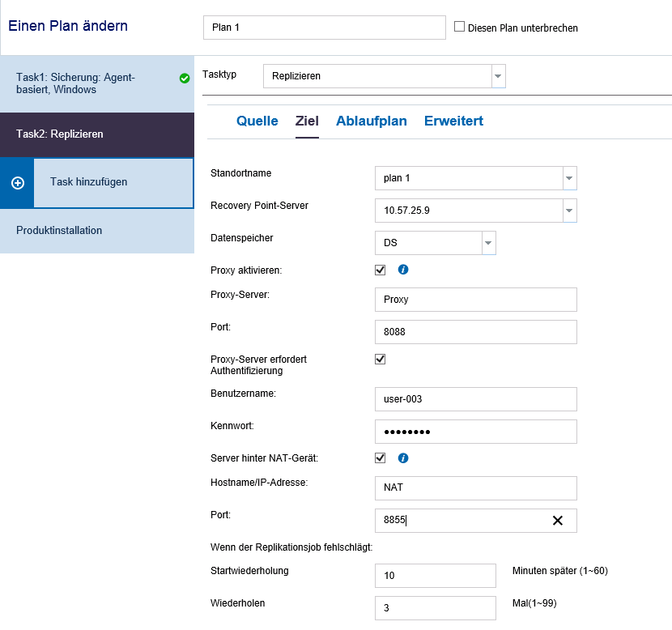Viewport: 672px width, 630px height.
Task: Uncheck Server hinter NAT-Gerät checkbox
Action: click(381, 458)
